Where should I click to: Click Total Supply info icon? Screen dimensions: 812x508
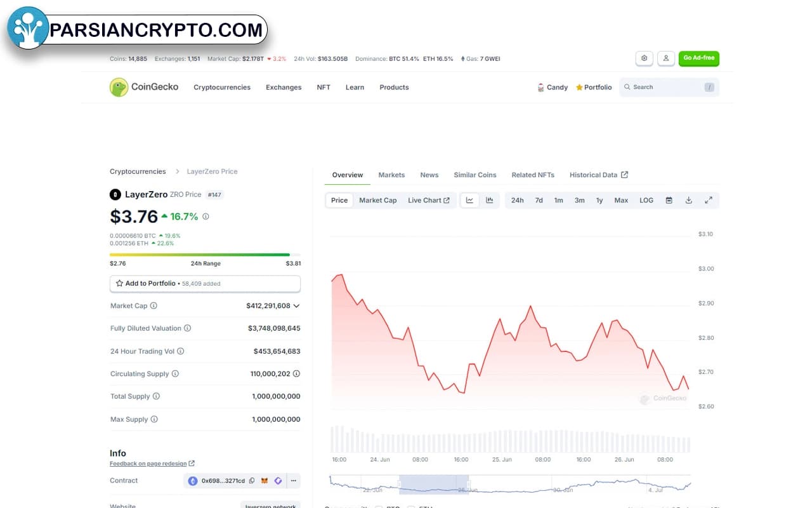click(x=156, y=396)
